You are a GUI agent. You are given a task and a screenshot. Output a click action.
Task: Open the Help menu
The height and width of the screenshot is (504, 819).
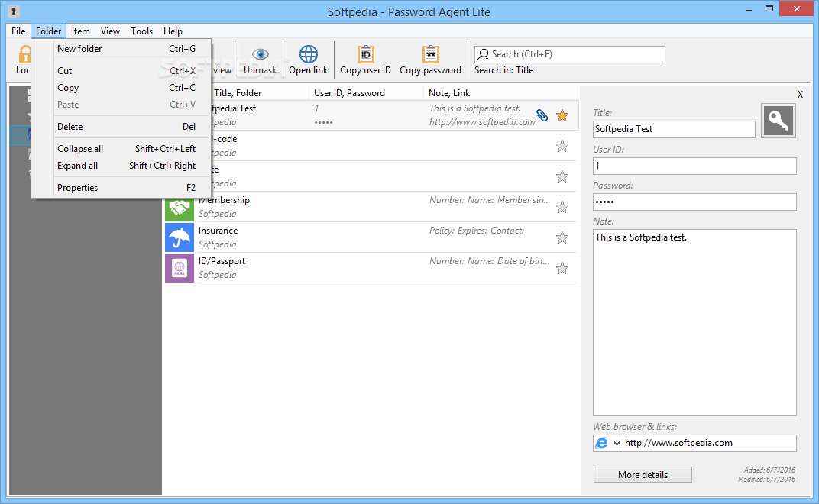(173, 31)
